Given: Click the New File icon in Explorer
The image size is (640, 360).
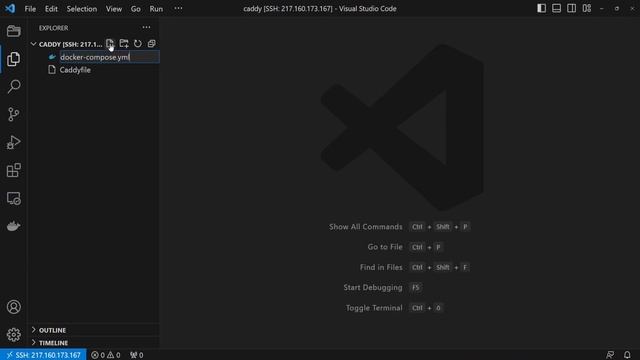Looking at the screenshot, I should (x=110, y=44).
